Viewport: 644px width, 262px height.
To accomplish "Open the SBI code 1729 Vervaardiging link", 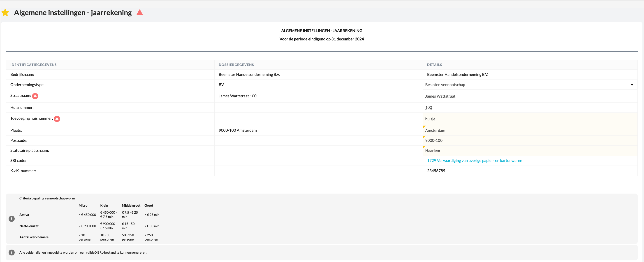I will click(x=474, y=161).
